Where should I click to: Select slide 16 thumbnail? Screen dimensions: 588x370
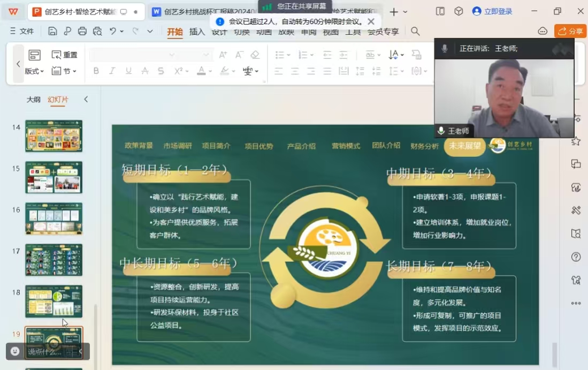click(x=54, y=218)
